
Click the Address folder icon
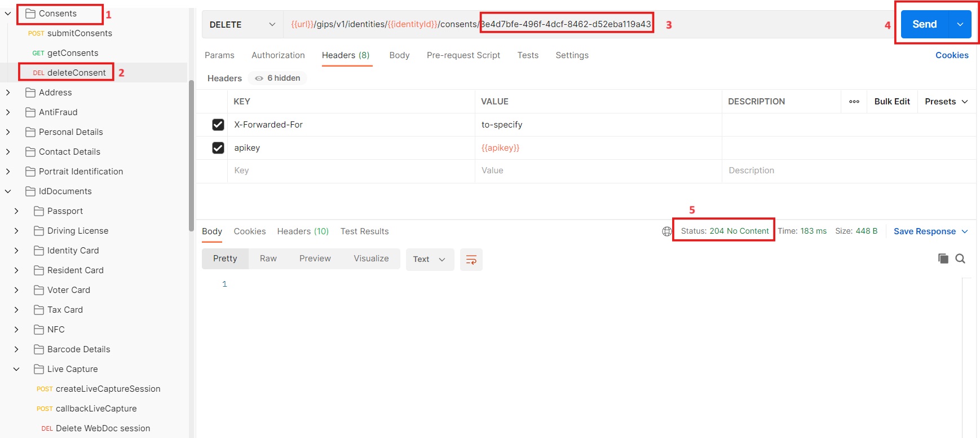[30, 93]
